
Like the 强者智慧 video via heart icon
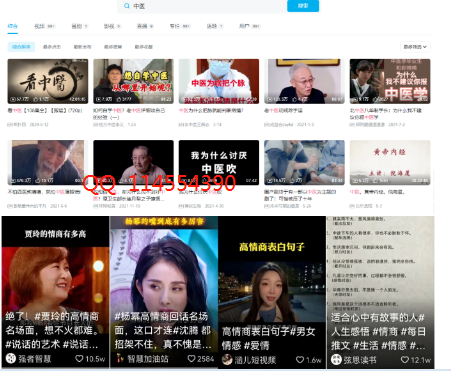[x=79, y=359]
